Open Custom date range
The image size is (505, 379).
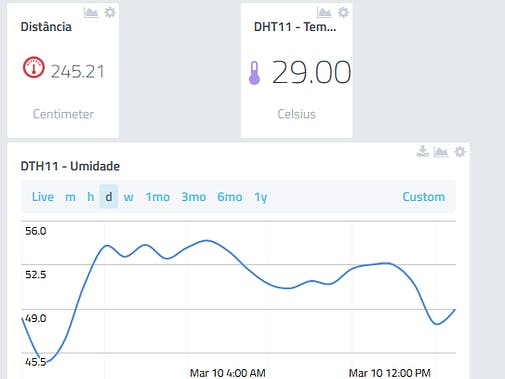[424, 197]
